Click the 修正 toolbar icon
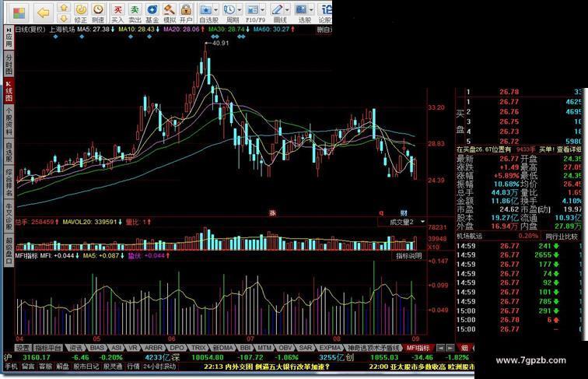588x379 pixels. [x=81, y=10]
